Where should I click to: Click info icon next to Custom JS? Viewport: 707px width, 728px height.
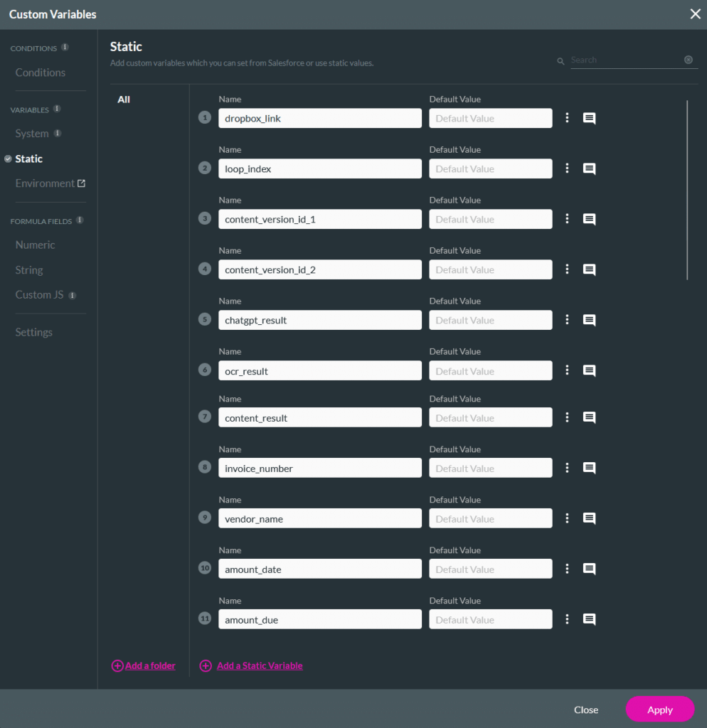pyautogui.click(x=72, y=295)
